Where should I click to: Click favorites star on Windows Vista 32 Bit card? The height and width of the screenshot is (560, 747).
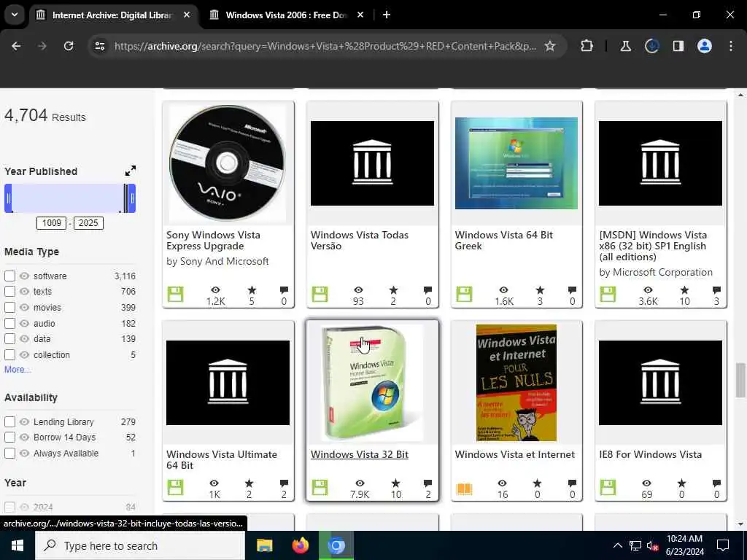coord(395,483)
